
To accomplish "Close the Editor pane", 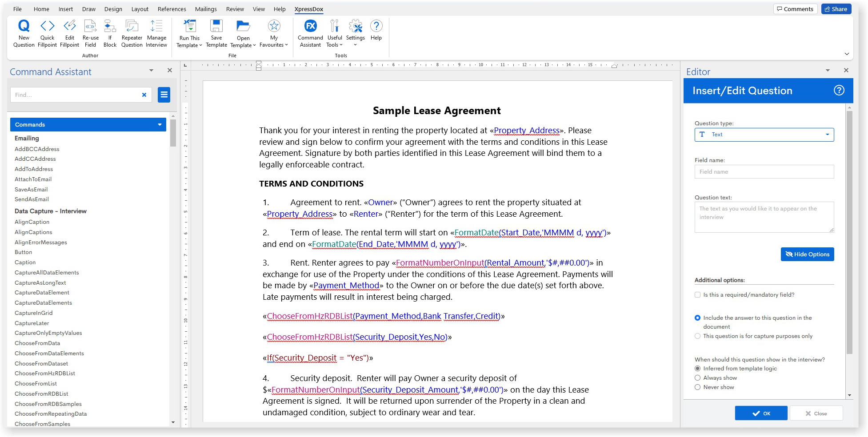I will coord(846,70).
